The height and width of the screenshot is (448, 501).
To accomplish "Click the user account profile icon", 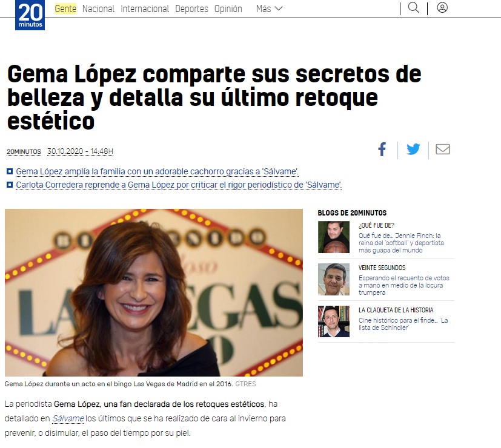I will [x=442, y=8].
